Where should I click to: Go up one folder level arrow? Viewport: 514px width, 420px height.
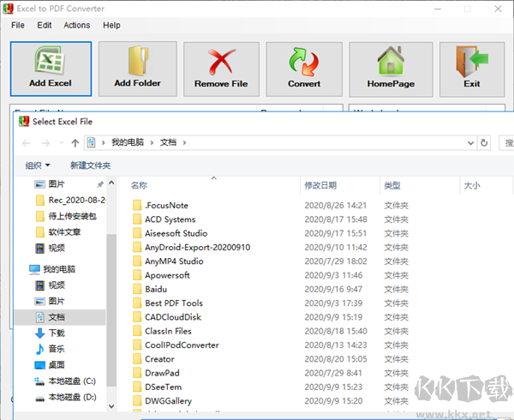click(x=75, y=143)
